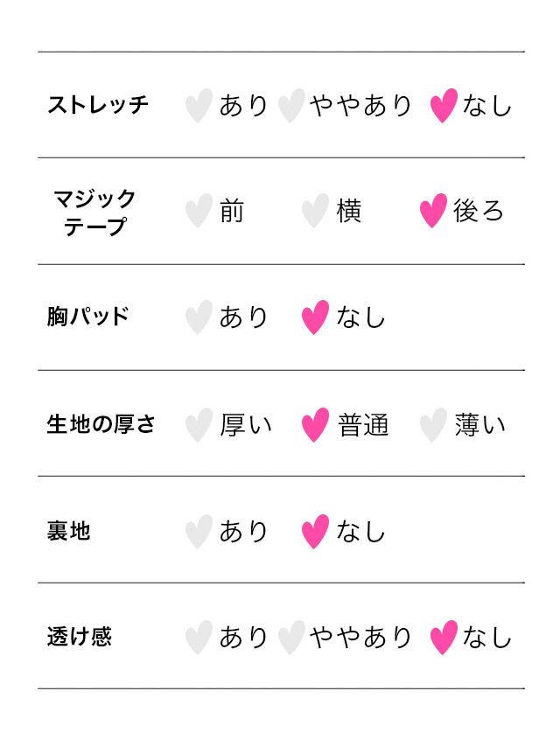Click the ストレッチ row label
Viewport: 560px width, 747px height.
click(98, 105)
